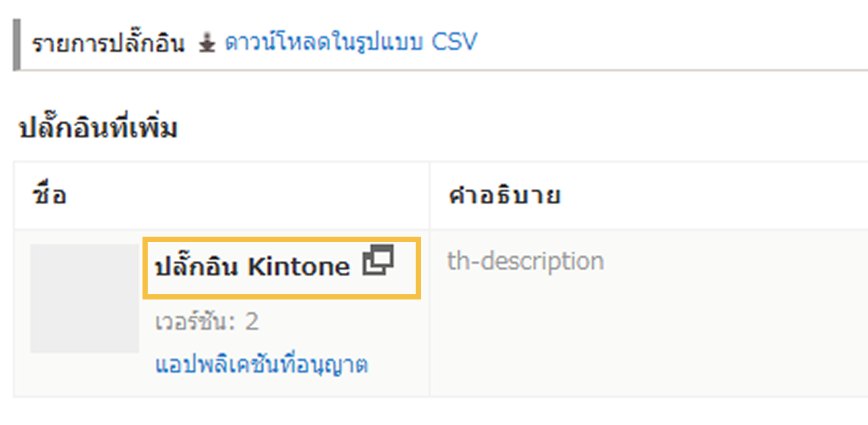Click the ชื่อ column header
The width and height of the screenshot is (868, 425).
click(50, 195)
